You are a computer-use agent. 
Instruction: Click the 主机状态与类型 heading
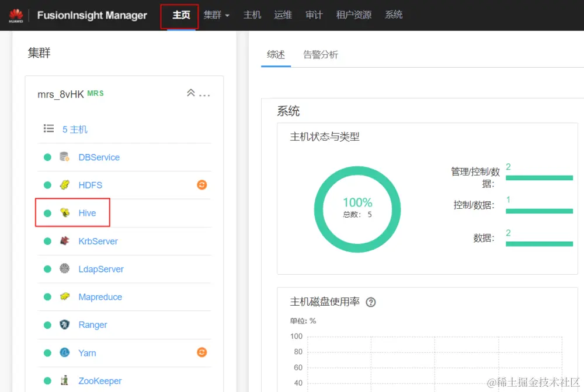(x=325, y=136)
